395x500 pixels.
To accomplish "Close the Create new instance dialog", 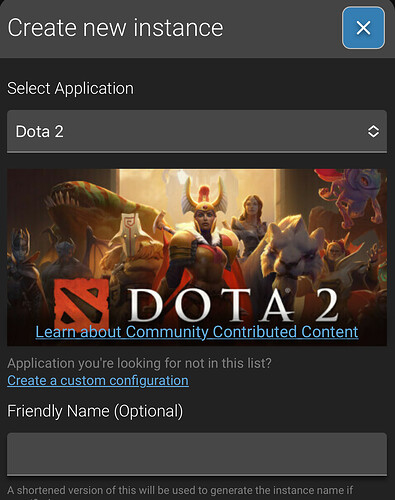I will (x=363, y=28).
